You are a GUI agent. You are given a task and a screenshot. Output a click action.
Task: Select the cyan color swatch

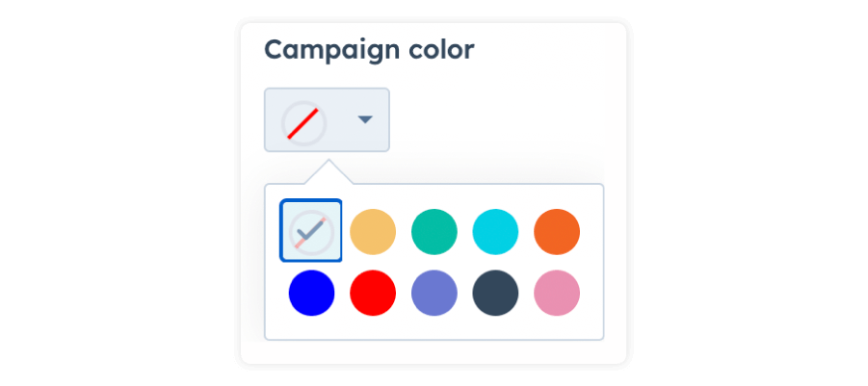point(495,232)
